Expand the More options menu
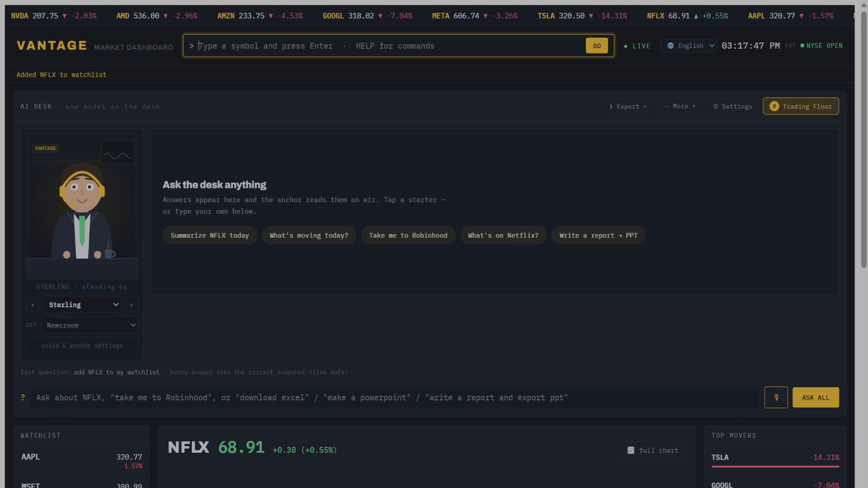Screen dimensions: 868x488 679,106
